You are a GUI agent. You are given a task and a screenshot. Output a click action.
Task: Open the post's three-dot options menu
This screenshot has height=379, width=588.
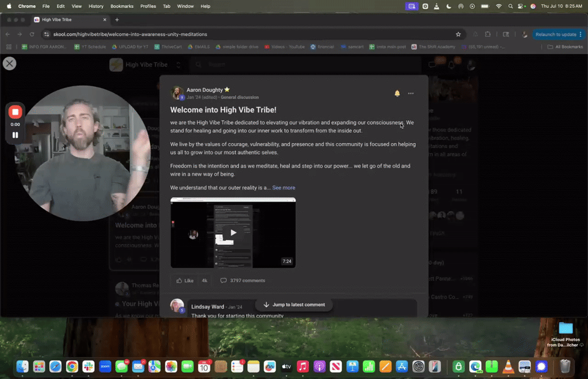(x=411, y=94)
